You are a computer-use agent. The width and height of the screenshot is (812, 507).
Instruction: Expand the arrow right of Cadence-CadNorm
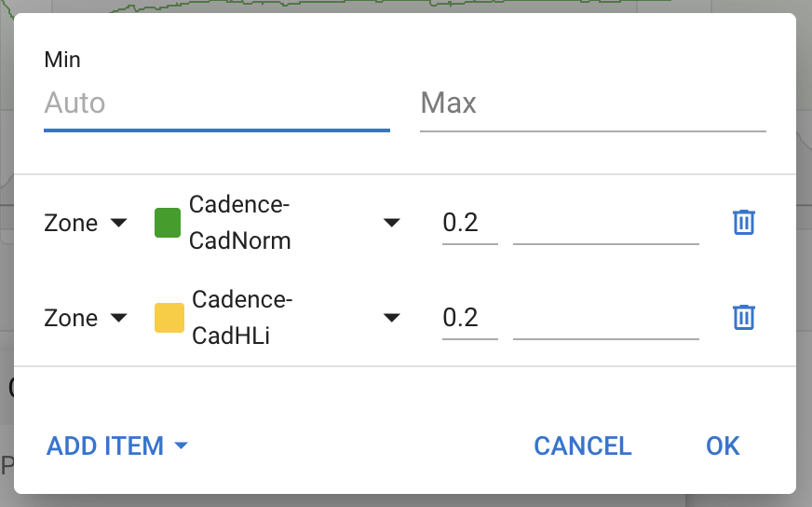tap(392, 223)
